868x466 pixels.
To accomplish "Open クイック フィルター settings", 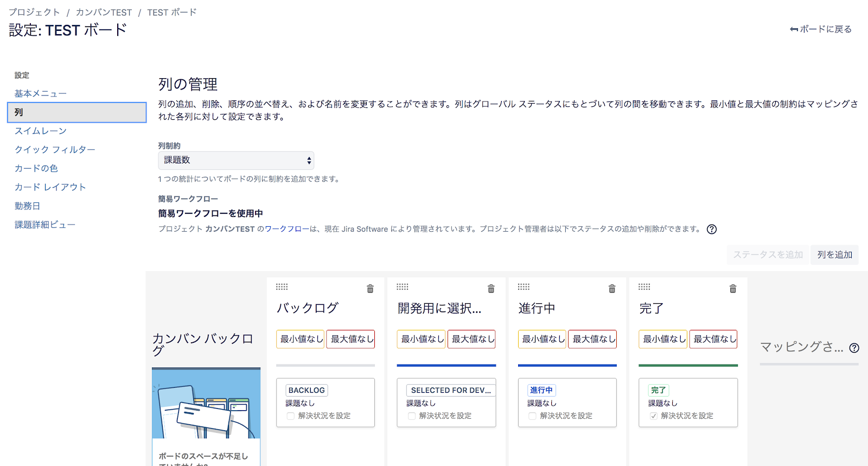I will [x=55, y=150].
